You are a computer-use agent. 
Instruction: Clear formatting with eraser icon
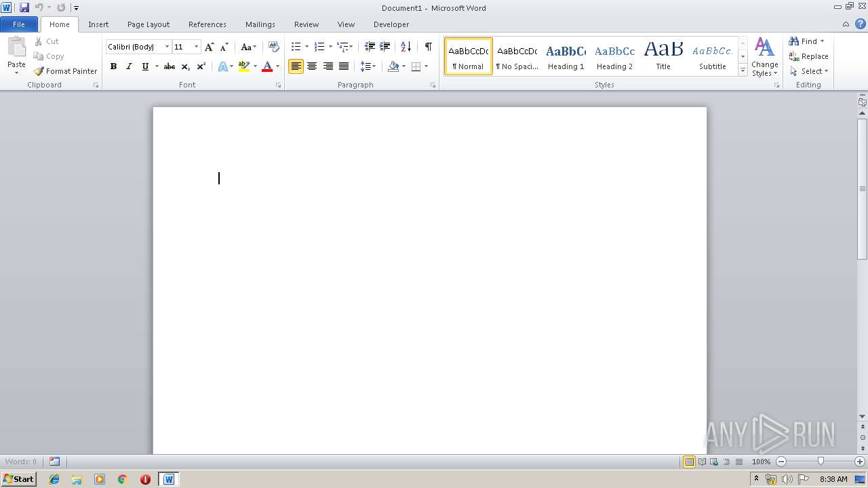click(274, 47)
